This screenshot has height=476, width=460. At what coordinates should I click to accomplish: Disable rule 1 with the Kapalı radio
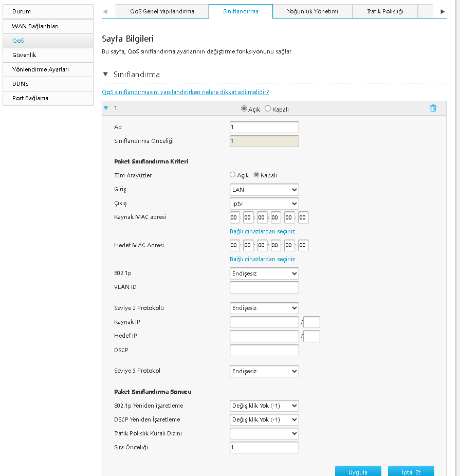click(x=268, y=109)
